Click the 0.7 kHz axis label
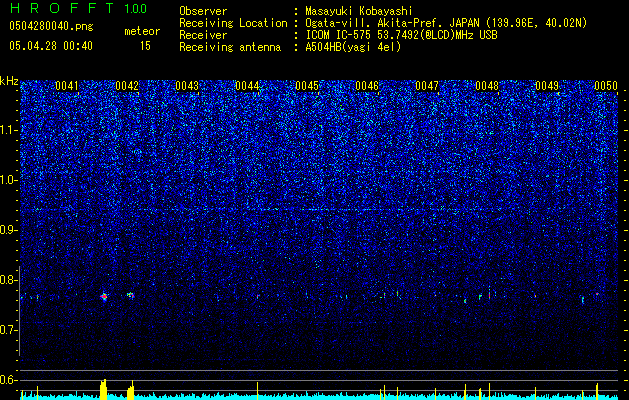 (8, 330)
